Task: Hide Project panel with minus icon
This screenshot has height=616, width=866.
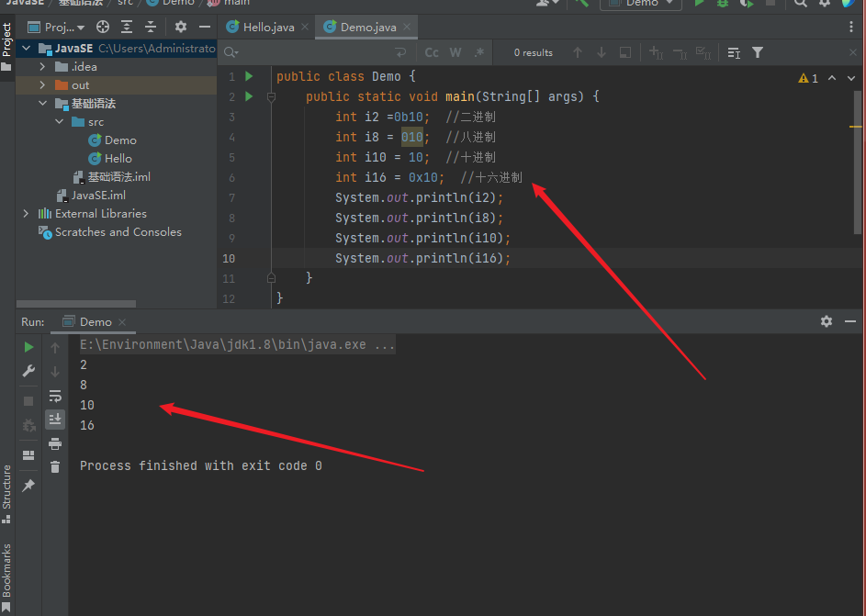Action: pos(205,27)
